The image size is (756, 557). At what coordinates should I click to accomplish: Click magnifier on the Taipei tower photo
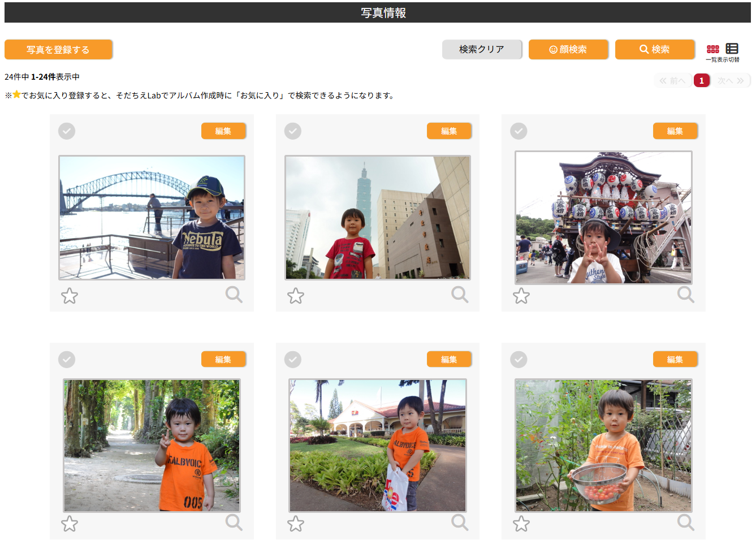460,295
